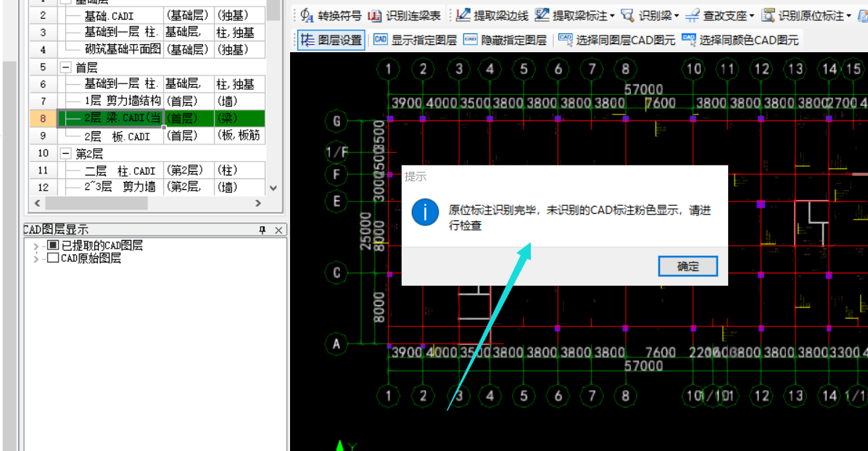Toggle the CAD原始图层 checkbox
Screen dimensions: 868x451
click(53, 258)
